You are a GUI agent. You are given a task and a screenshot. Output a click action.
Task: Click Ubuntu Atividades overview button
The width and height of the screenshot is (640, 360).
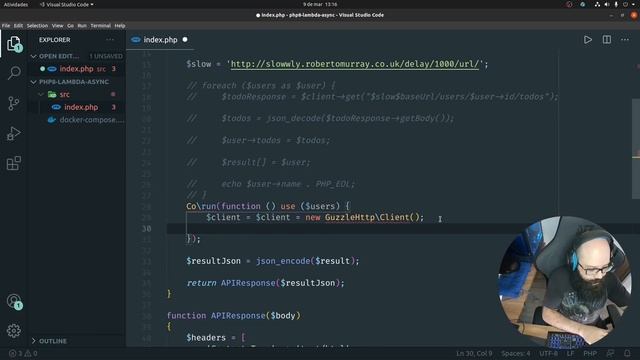coord(16,4)
